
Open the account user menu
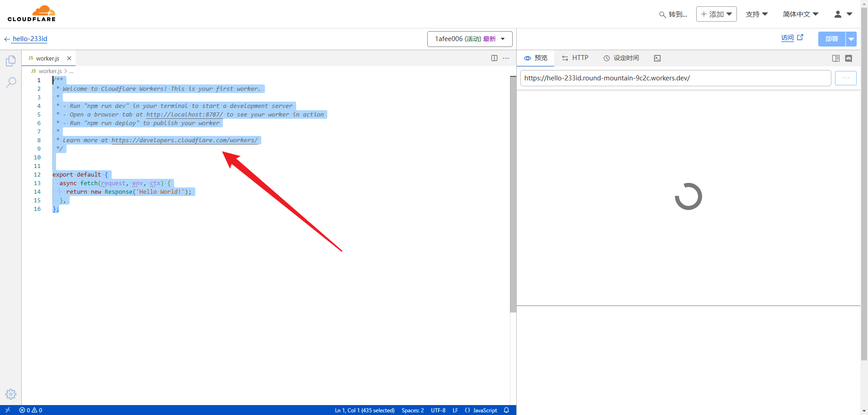pyautogui.click(x=843, y=14)
